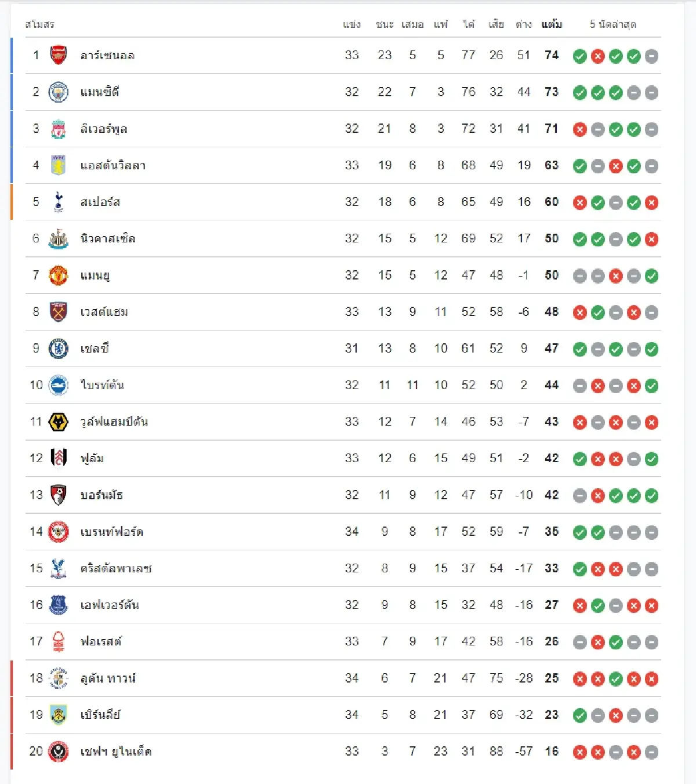Select the เบิร์นลีย์ team name

100,714
